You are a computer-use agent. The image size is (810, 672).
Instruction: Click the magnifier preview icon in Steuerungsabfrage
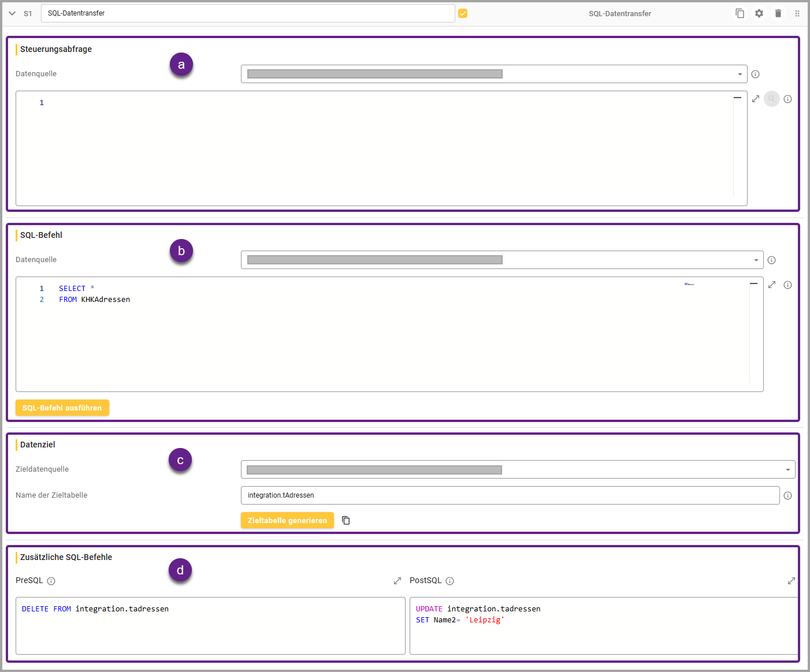pos(772,99)
